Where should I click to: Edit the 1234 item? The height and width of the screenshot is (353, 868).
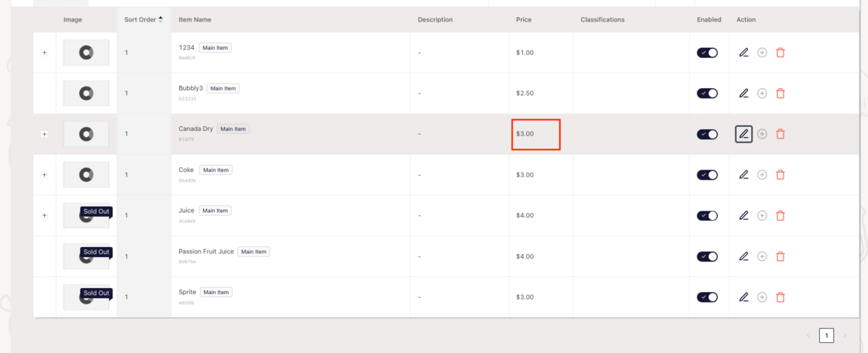click(x=743, y=53)
